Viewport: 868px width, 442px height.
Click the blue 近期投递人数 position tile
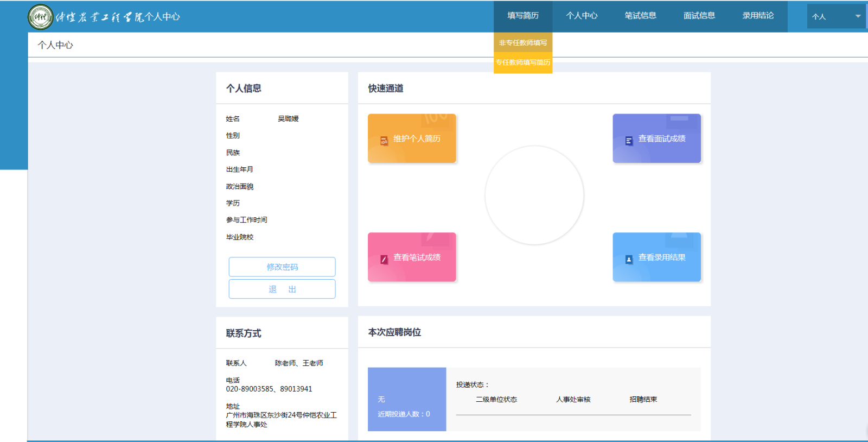point(407,399)
